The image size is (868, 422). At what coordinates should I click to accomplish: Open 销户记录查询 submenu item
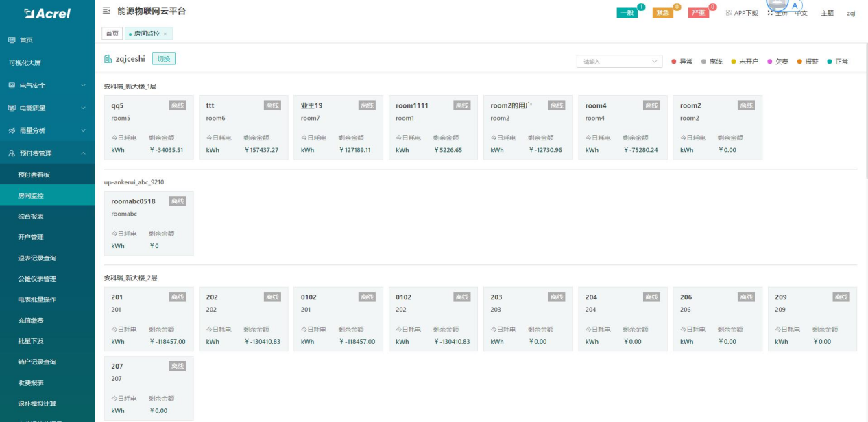[47, 362]
